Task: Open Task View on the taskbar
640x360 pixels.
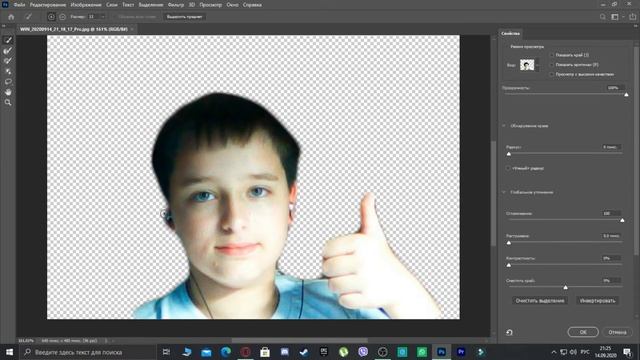Action: click(166, 352)
